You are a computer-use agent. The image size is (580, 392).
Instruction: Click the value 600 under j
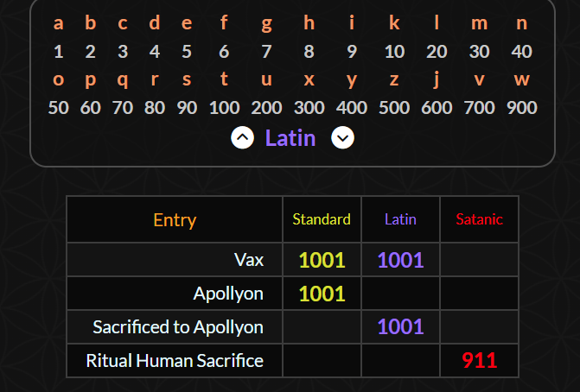pos(437,108)
